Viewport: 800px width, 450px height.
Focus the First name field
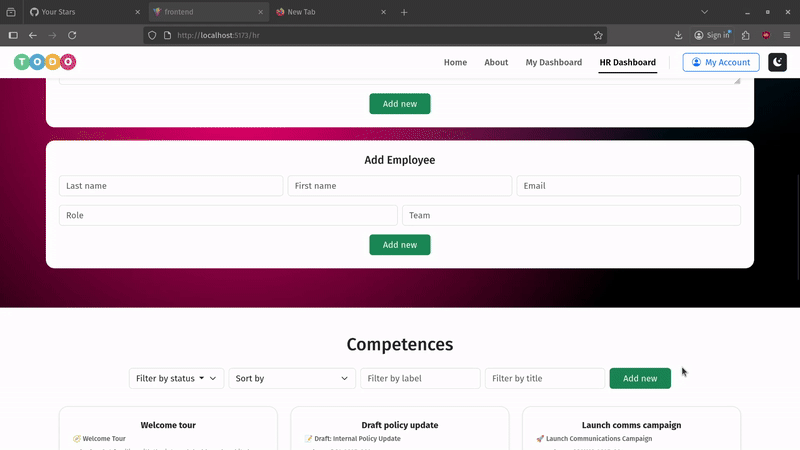399,186
